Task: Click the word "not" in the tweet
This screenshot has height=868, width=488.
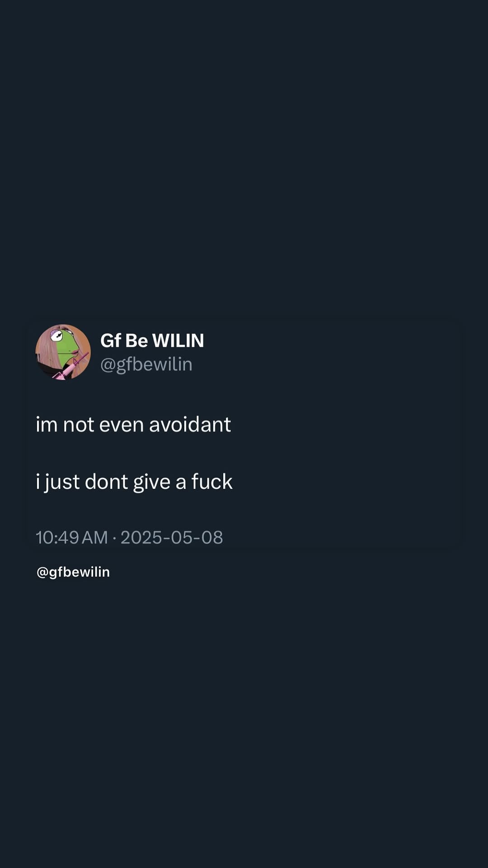Action: click(x=78, y=425)
